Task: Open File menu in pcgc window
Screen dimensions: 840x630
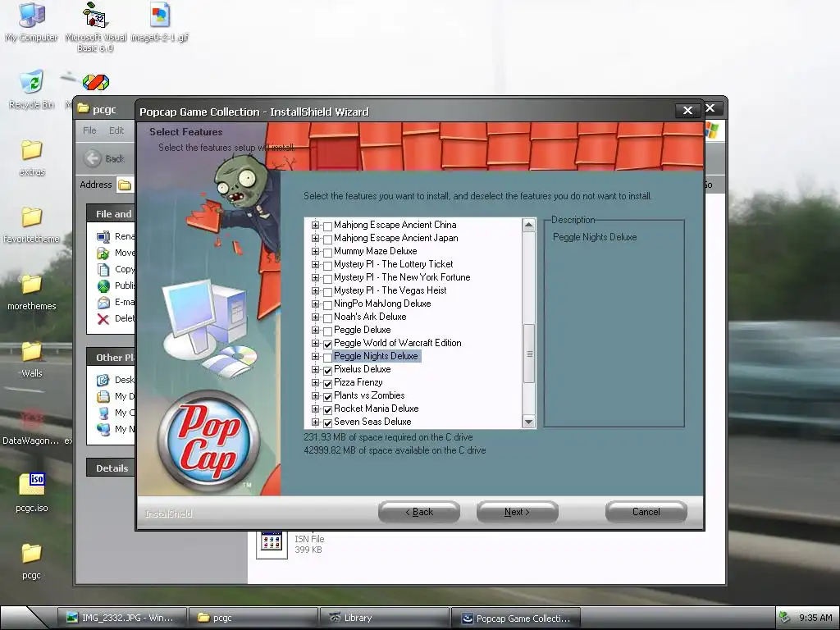Action: (x=89, y=130)
